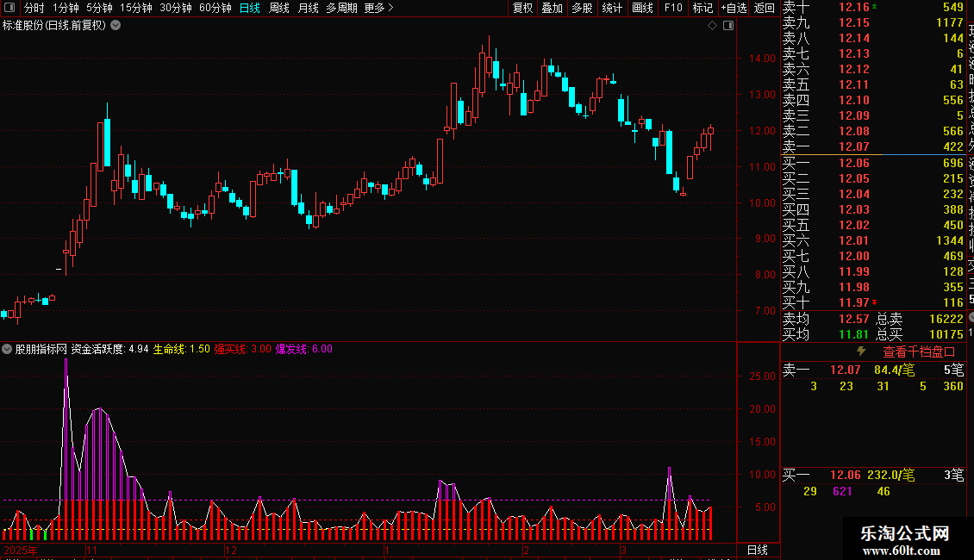Toggle the left sidebar panel icon
This screenshot has width=974, height=560.
coord(9,8)
